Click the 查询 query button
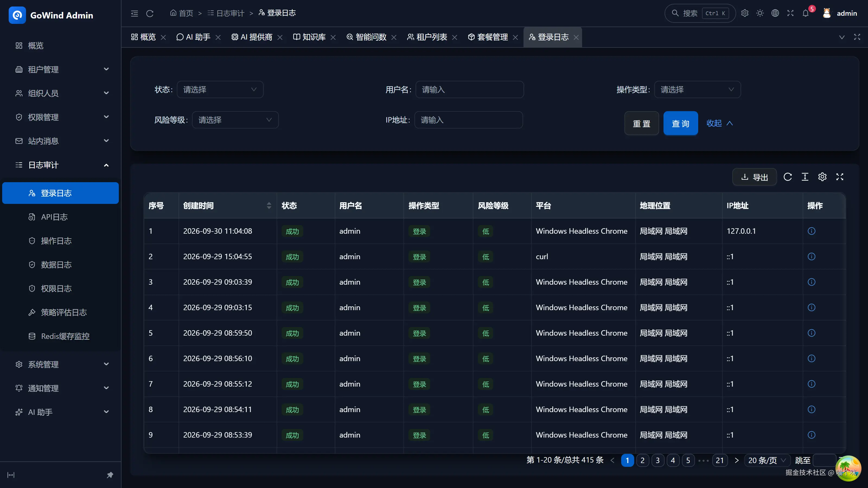Image resolution: width=868 pixels, height=488 pixels. [x=681, y=123]
